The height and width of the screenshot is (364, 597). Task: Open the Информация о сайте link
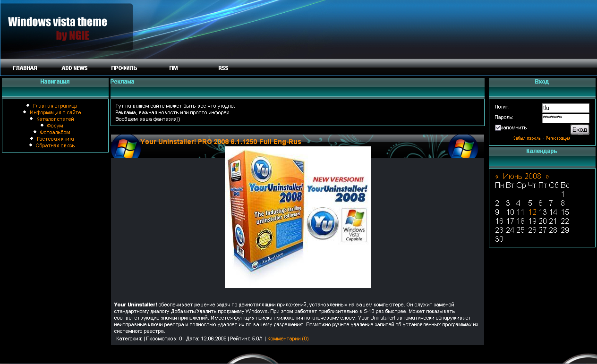[x=55, y=112]
